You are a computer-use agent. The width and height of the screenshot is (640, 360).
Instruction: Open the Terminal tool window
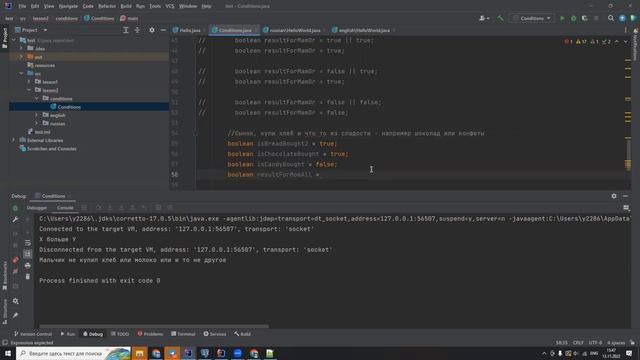pyautogui.click(x=183, y=334)
